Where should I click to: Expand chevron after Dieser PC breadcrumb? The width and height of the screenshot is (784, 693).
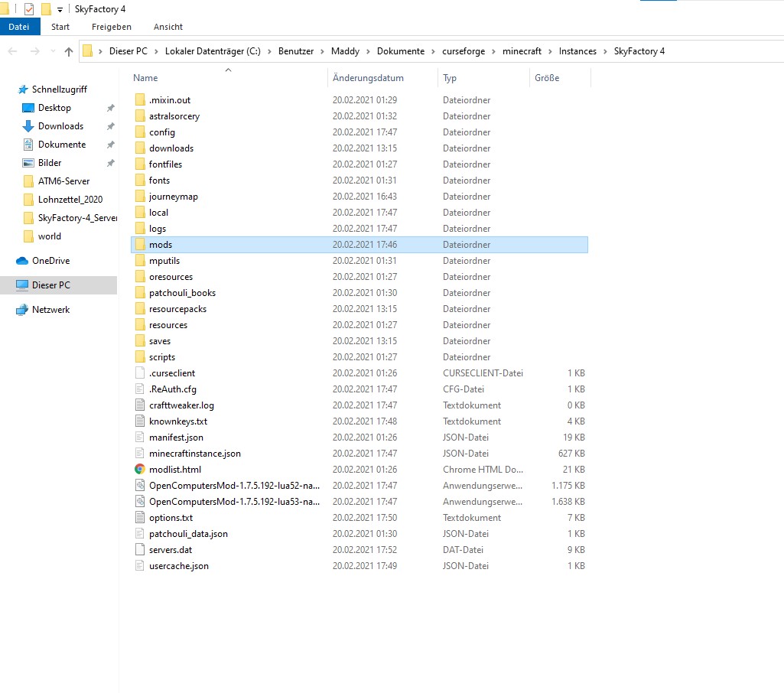click(x=156, y=51)
